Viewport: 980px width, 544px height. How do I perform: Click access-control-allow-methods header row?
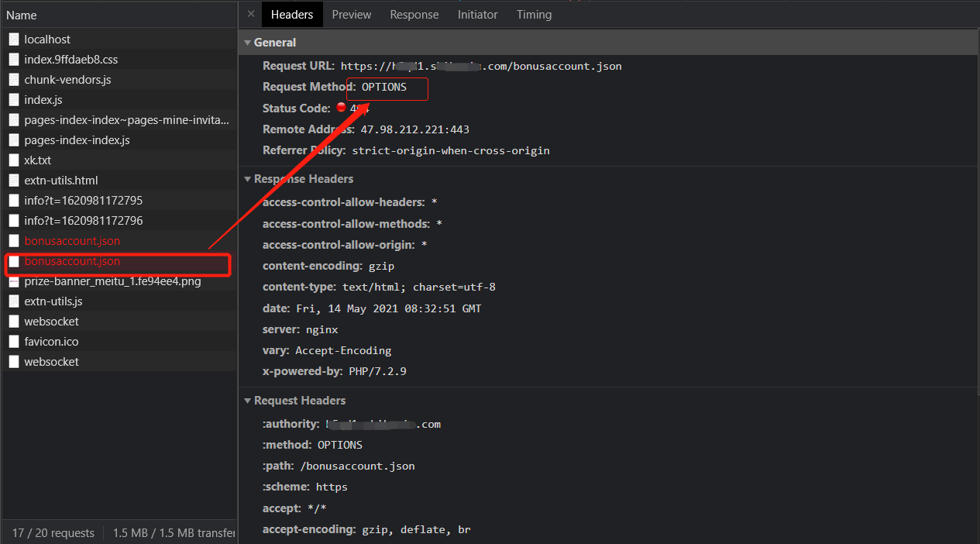(352, 224)
